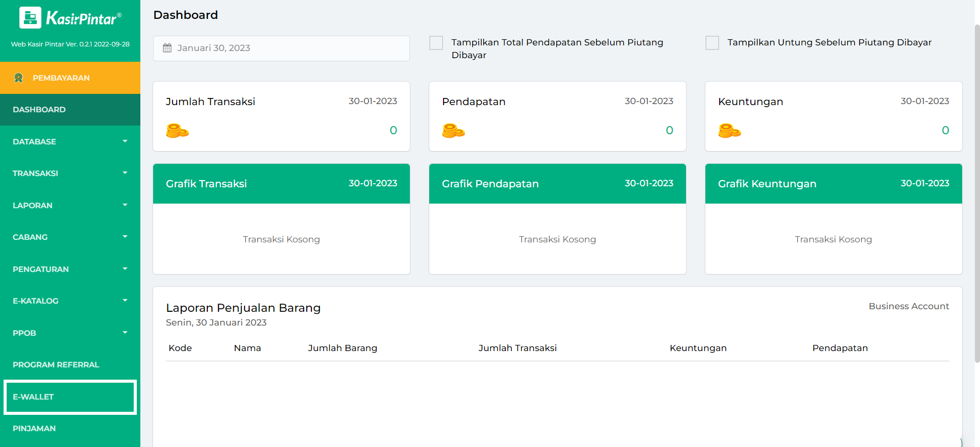Click 30-01-2023 date in Pendapatan card
980x447 pixels.
point(649,101)
